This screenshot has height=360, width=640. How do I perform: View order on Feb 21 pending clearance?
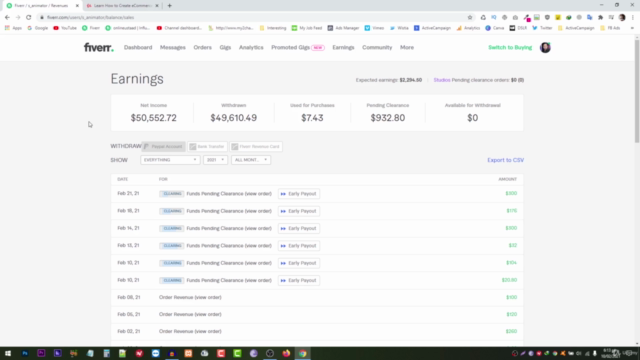pos(258,194)
